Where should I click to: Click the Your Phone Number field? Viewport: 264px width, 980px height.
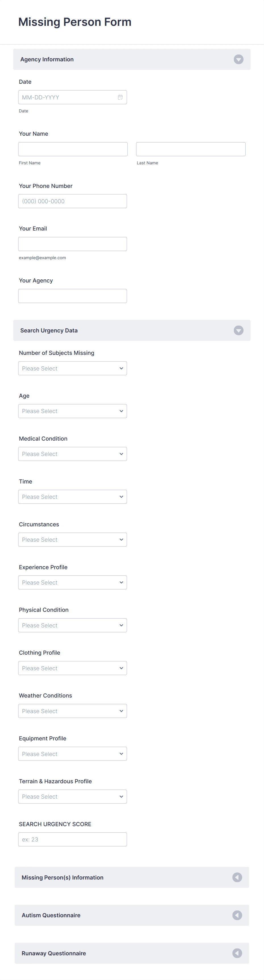(72, 201)
